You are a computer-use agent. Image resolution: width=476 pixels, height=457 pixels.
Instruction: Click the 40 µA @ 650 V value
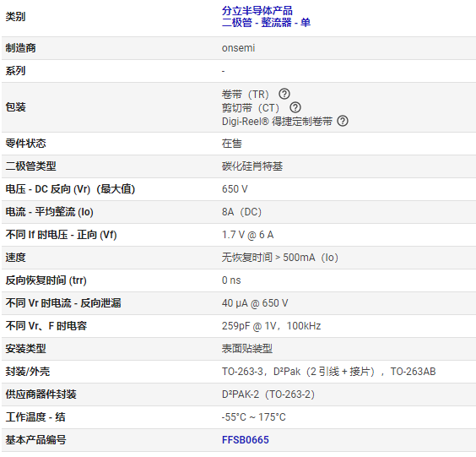pos(255,303)
